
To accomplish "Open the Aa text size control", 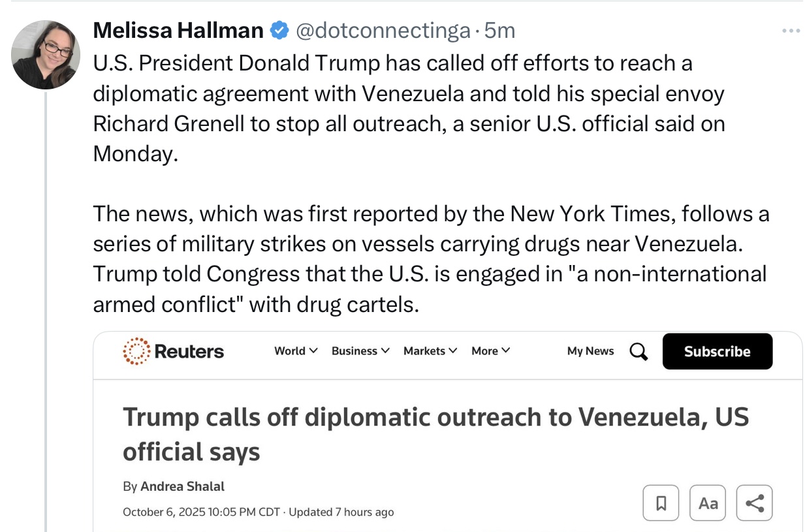I will [708, 503].
